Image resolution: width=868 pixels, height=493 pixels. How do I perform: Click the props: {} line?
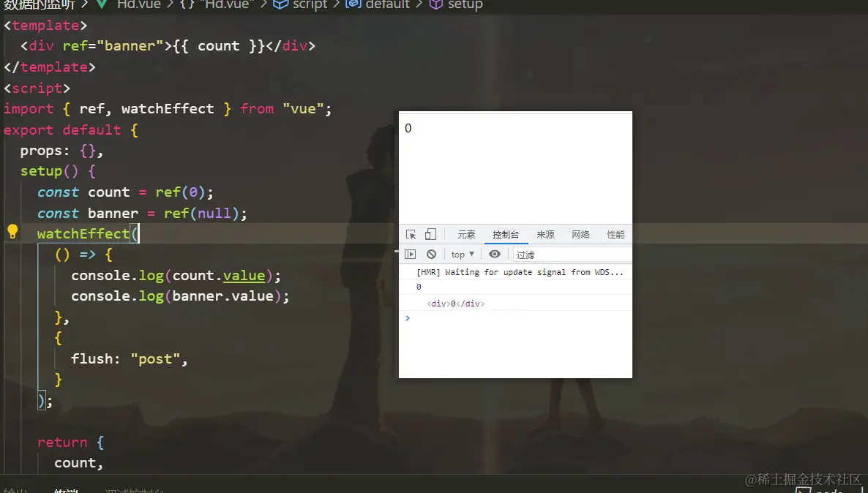61,151
